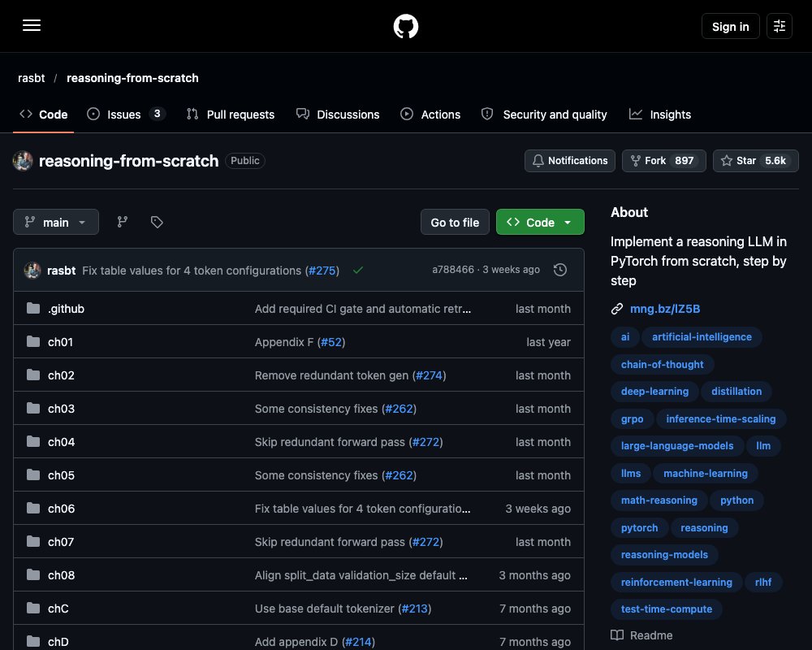Open the ch06 folder
Viewport: 812px width, 650px height.
pyautogui.click(x=61, y=509)
